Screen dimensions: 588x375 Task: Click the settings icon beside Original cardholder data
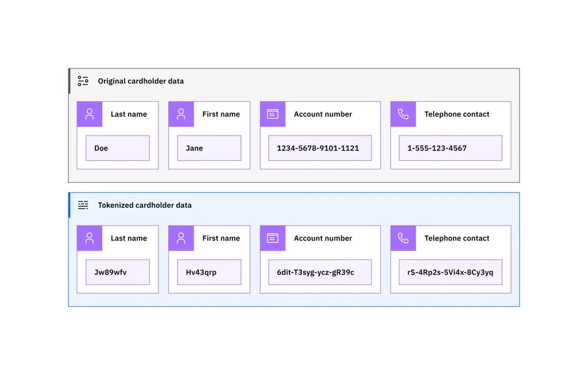tap(83, 81)
